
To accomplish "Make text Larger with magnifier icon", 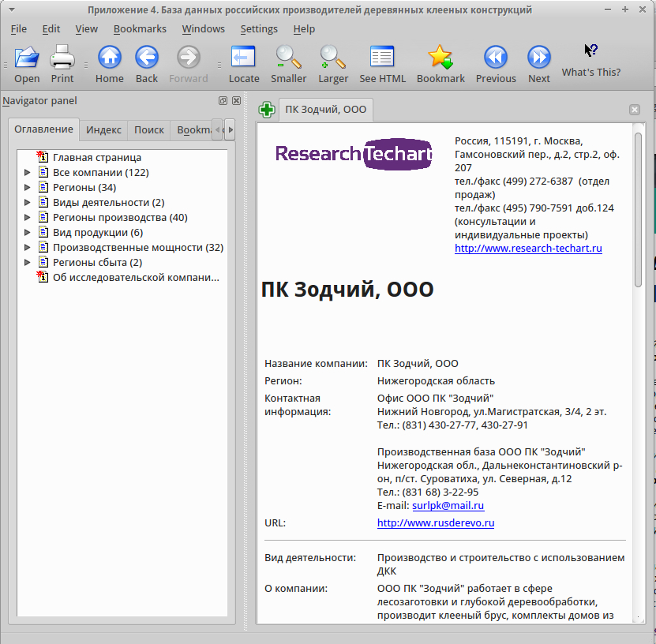I will click(332, 58).
